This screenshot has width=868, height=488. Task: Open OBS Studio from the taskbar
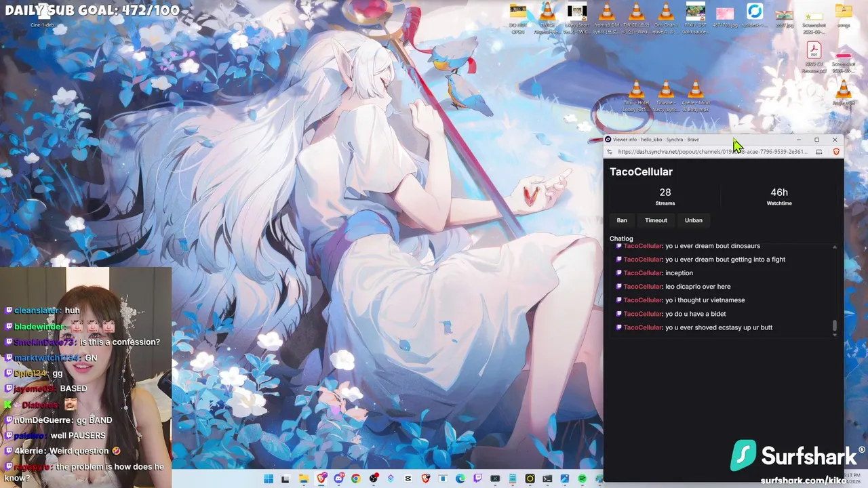(x=374, y=479)
